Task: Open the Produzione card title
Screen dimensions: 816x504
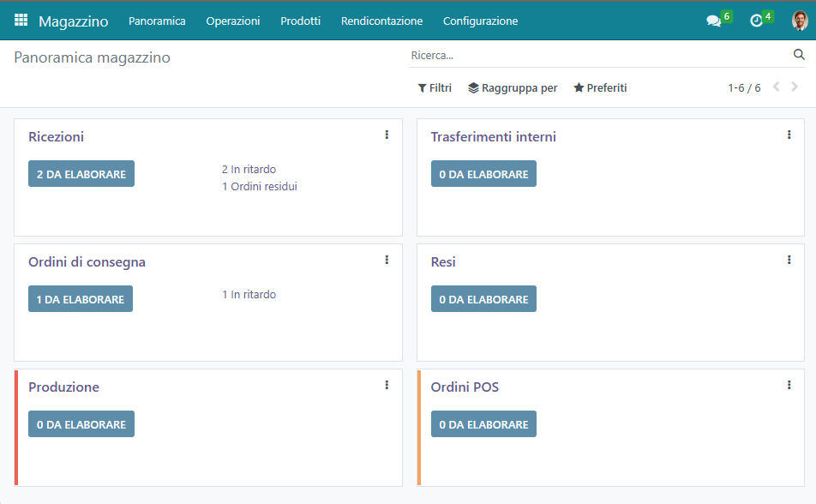Action: tap(63, 387)
